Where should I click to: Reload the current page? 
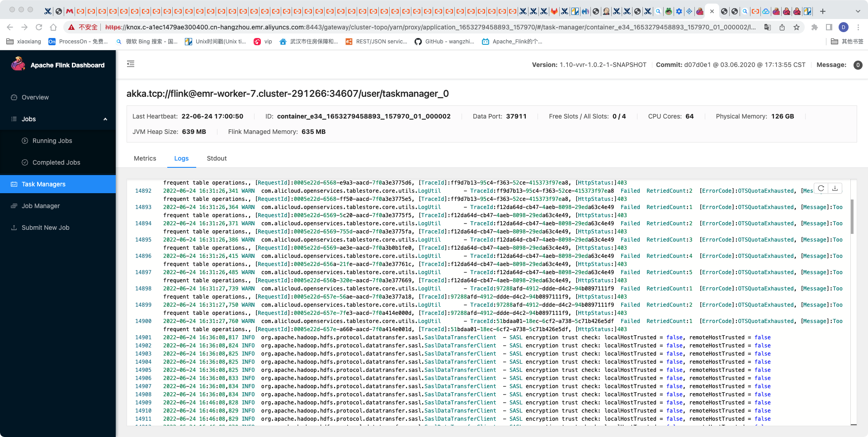click(39, 27)
